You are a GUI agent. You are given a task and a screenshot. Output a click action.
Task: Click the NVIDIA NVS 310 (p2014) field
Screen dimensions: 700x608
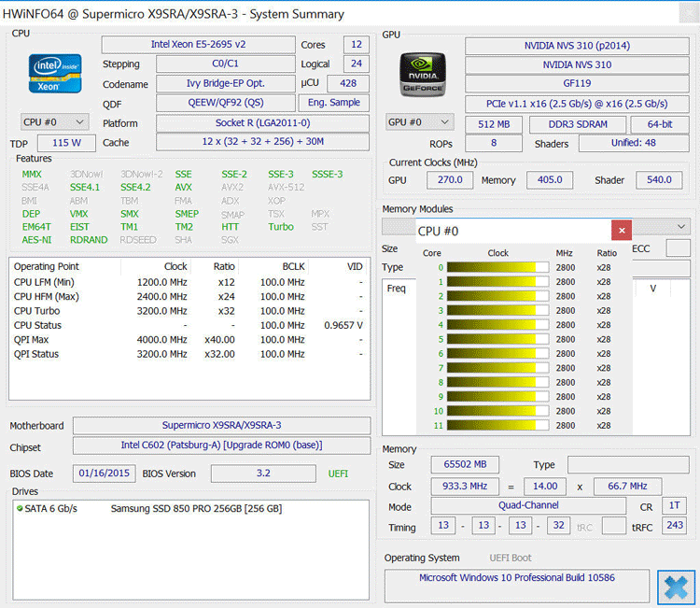pyautogui.click(x=577, y=46)
